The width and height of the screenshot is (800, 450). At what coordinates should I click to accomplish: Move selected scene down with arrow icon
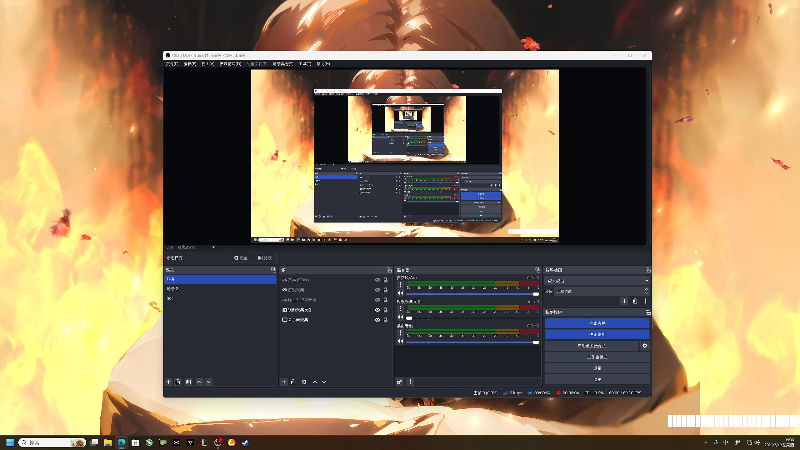209,382
